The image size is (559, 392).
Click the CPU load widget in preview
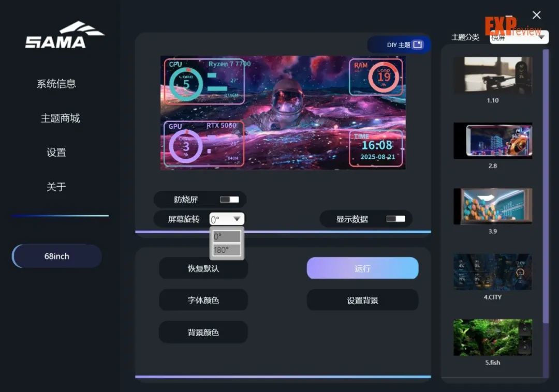click(204, 82)
